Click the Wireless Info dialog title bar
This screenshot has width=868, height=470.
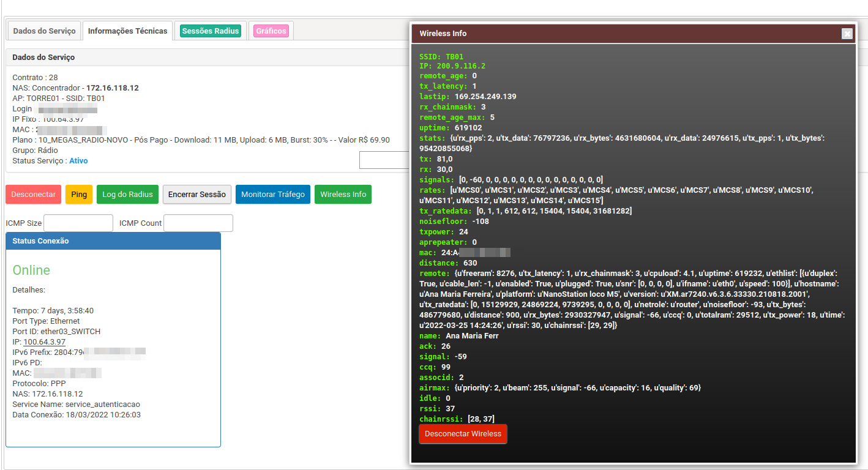coord(612,34)
